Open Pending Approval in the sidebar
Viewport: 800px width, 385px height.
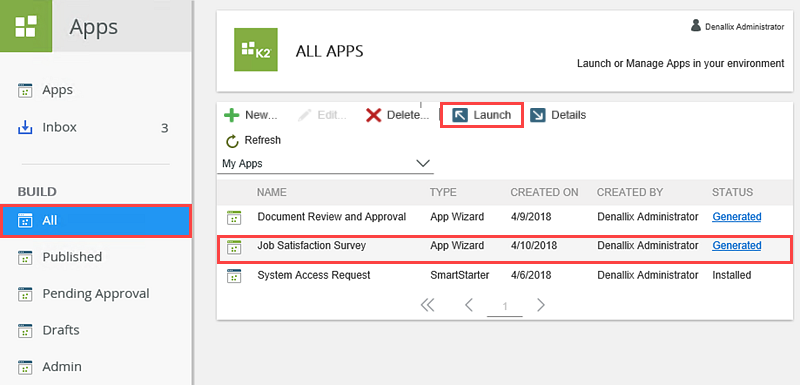coord(95,294)
